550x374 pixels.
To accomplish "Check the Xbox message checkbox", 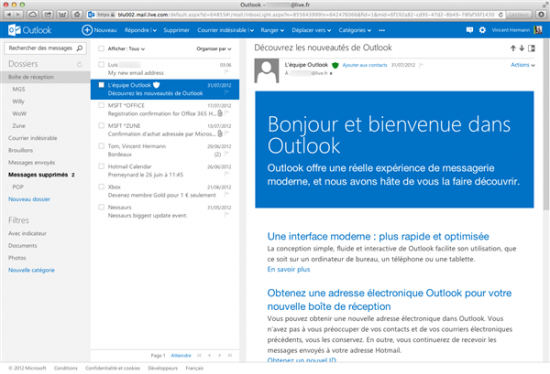I will click(101, 187).
